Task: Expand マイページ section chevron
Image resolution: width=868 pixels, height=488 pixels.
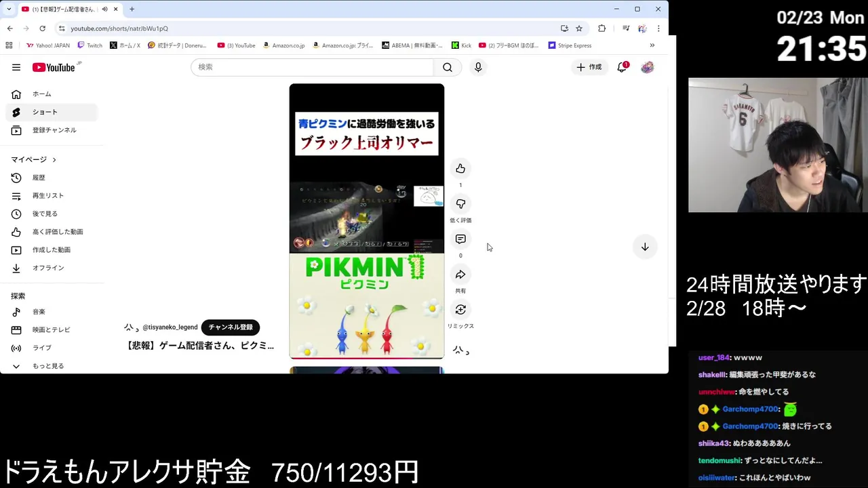Action: tap(54, 160)
